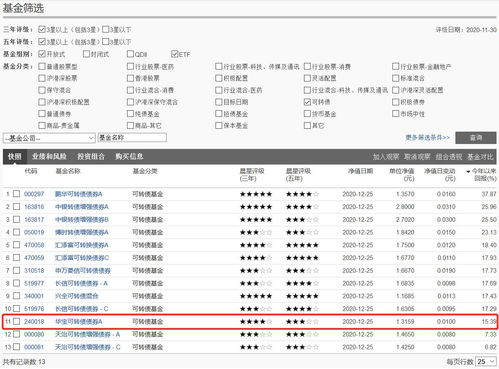Select row checkbox for fund 000081

pos(16,347)
